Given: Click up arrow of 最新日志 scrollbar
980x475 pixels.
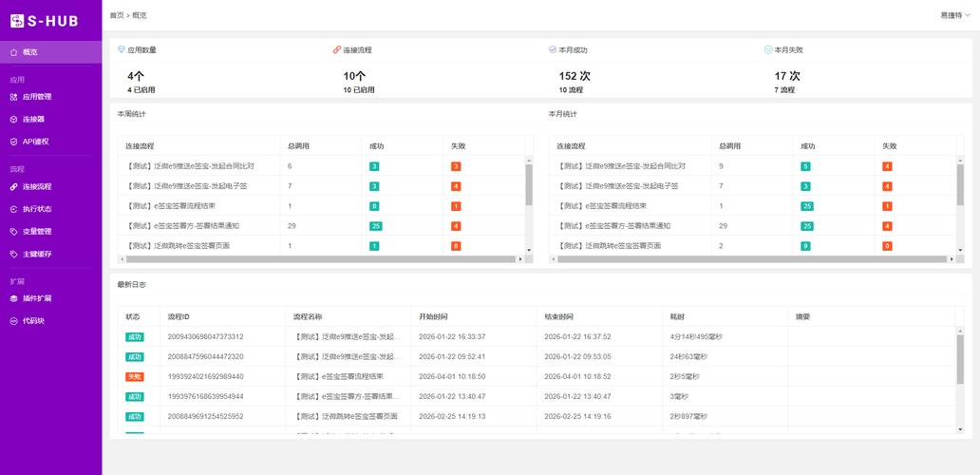Looking at the screenshot, I should click(x=960, y=331).
